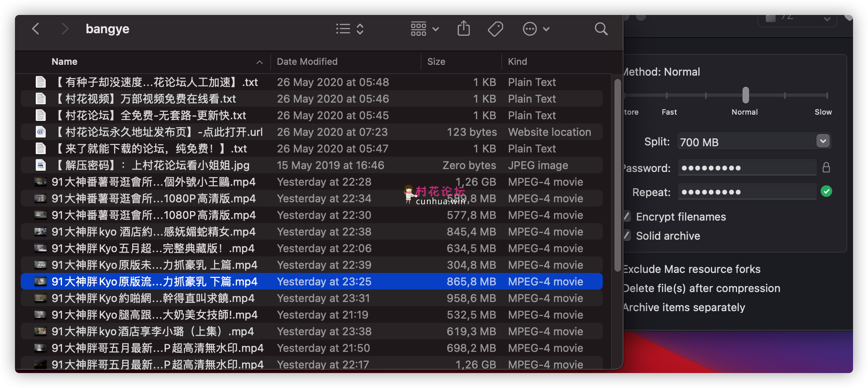The width and height of the screenshot is (868, 388).
Task: Sort by the Size column header
Action: click(436, 61)
